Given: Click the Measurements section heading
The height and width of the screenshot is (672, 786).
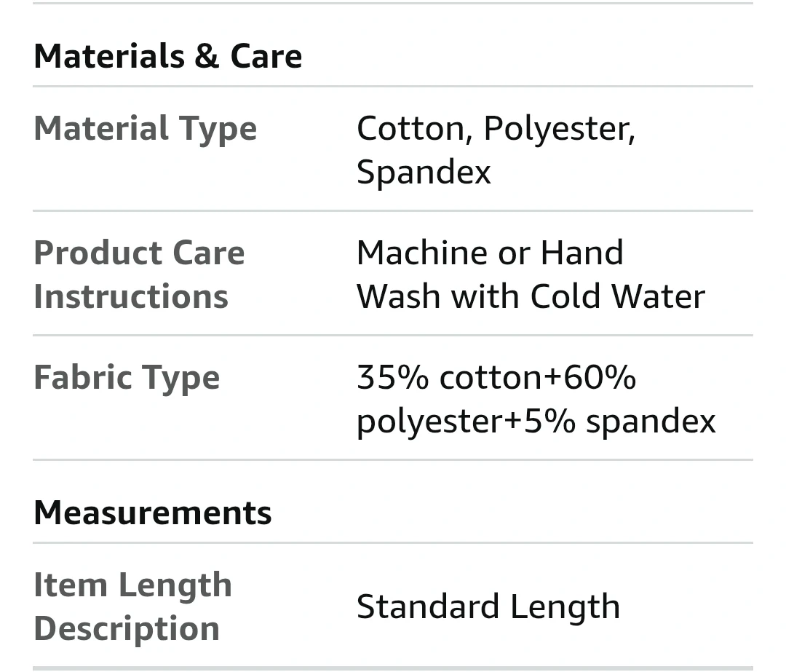Looking at the screenshot, I should pyautogui.click(x=153, y=513).
